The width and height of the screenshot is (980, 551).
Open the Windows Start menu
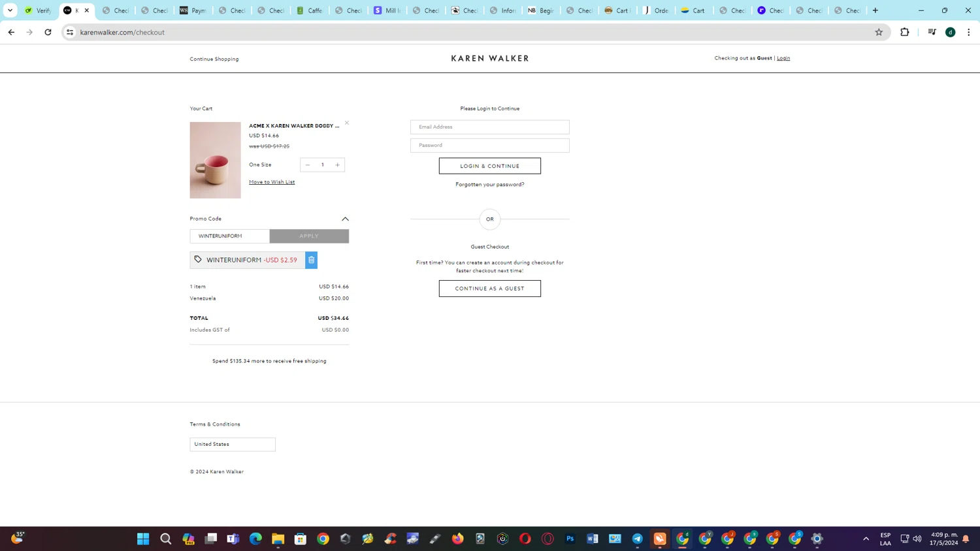[143, 539]
